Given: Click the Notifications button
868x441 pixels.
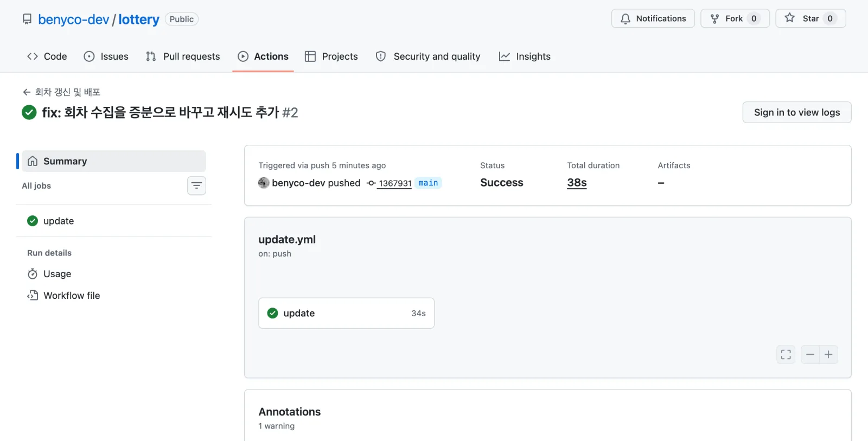Looking at the screenshot, I should coord(653,18).
